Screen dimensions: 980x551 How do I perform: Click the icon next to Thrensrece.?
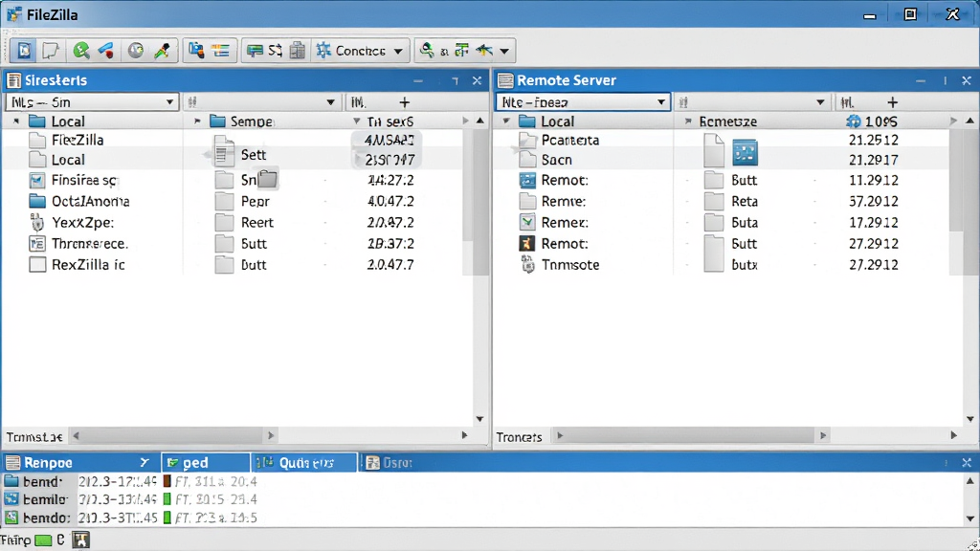tap(37, 244)
